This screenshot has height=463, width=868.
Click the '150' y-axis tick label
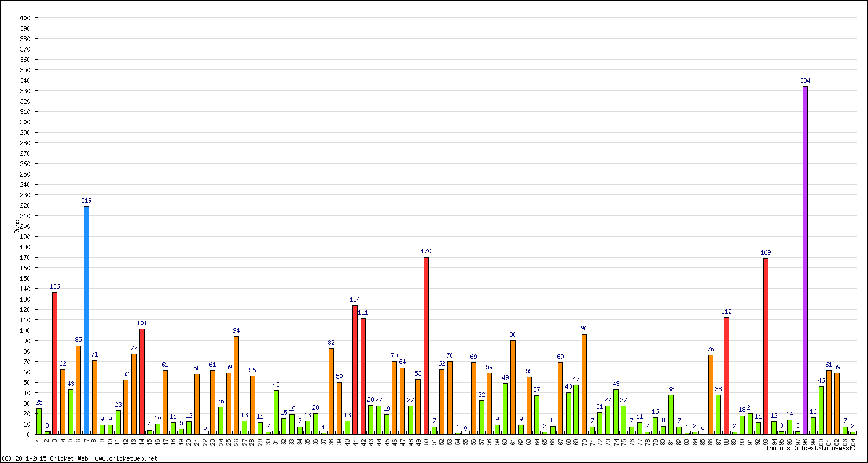coord(24,278)
